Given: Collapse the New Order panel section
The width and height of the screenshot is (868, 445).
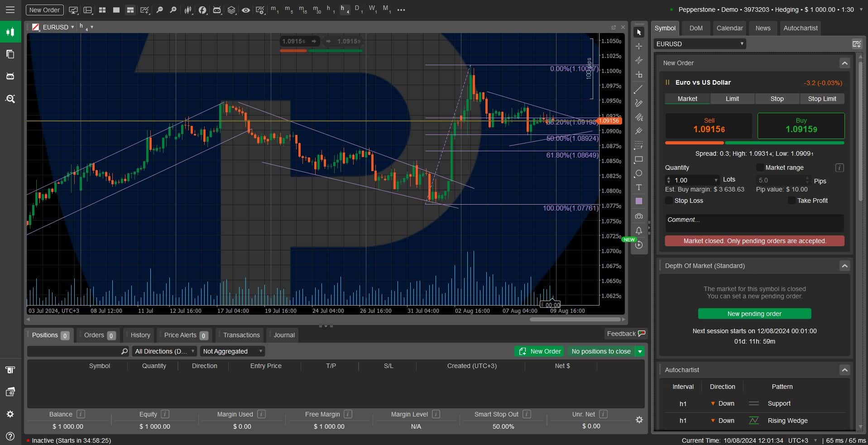Looking at the screenshot, I should click(844, 63).
